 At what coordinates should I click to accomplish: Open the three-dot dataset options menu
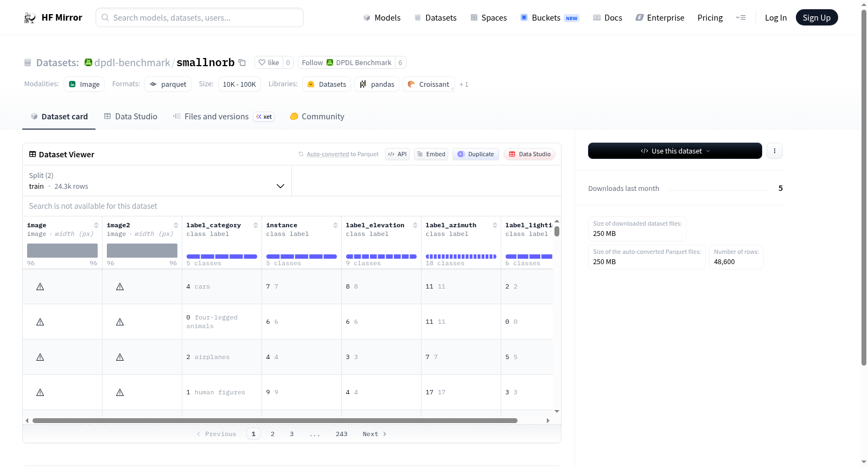point(775,151)
